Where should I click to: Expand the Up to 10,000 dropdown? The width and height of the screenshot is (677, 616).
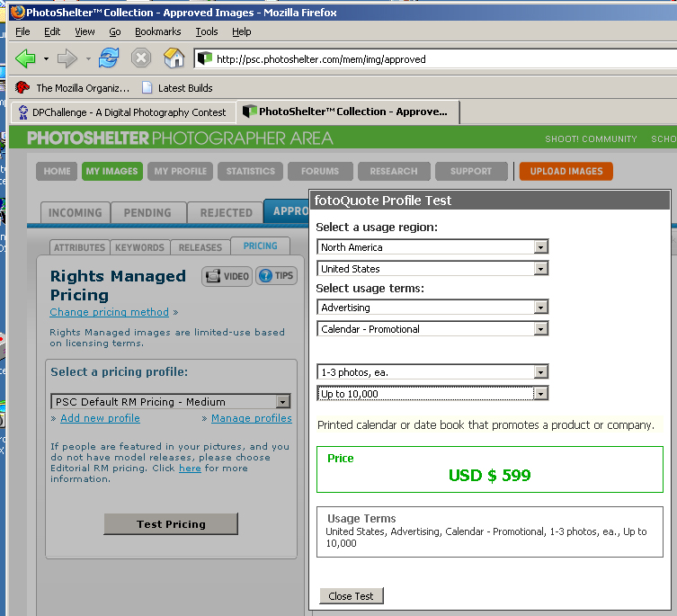pyautogui.click(x=432, y=394)
